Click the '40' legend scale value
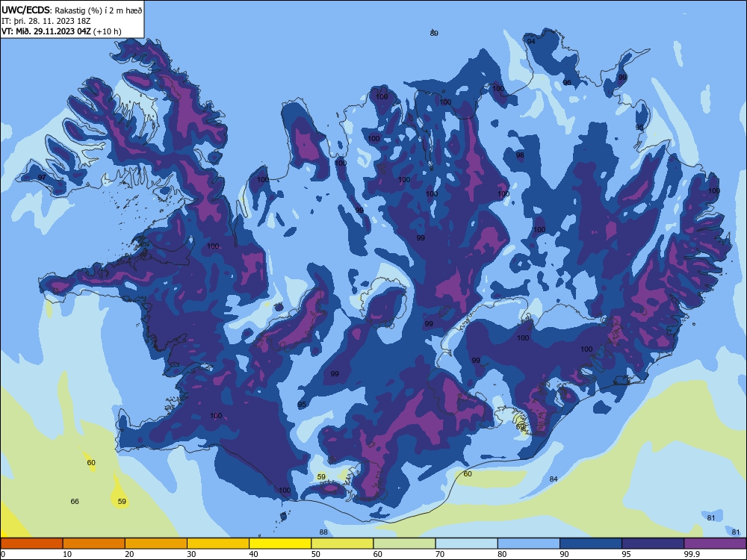Viewport: 747px width, 560px height. [x=253, y=554]
